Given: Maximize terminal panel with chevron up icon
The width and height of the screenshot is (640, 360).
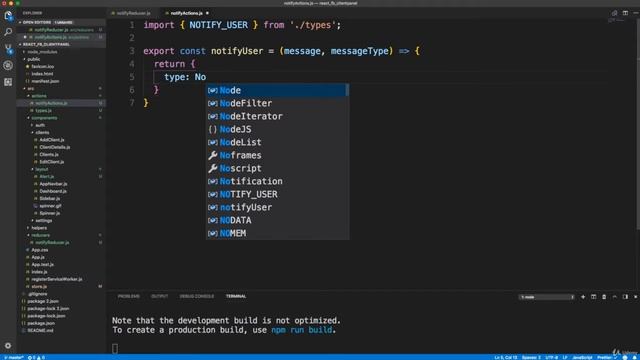Looking at the screenshot, I should click(615, 297).
